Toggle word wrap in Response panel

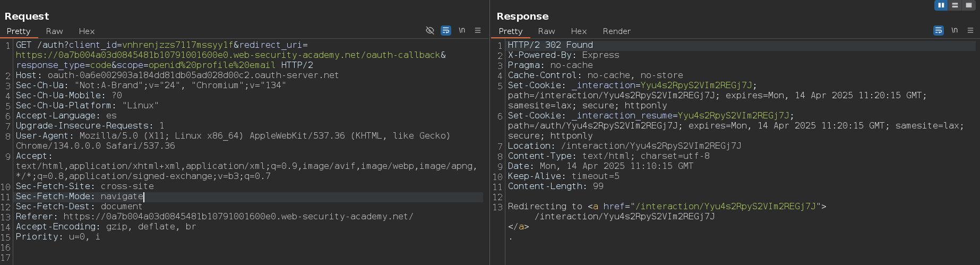pos(939,30)
